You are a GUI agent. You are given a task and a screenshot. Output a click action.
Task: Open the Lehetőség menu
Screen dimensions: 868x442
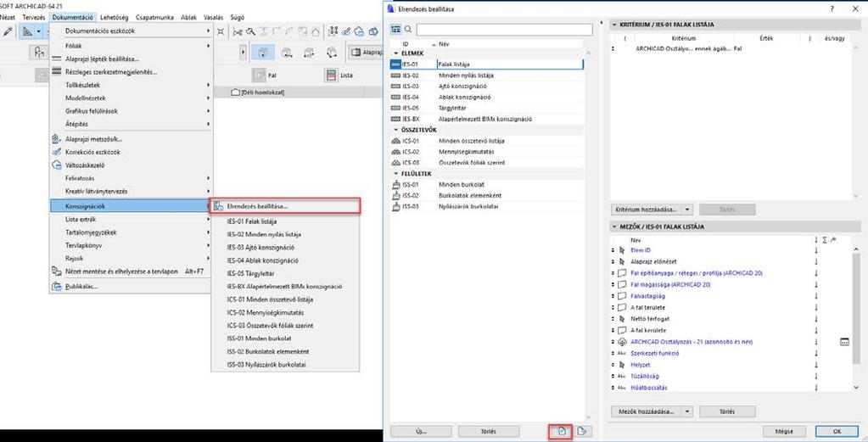point(115,18)
